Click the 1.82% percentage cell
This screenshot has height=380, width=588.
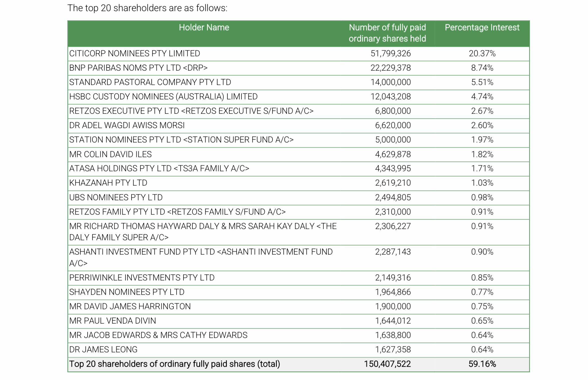click(x=482, y=154)
